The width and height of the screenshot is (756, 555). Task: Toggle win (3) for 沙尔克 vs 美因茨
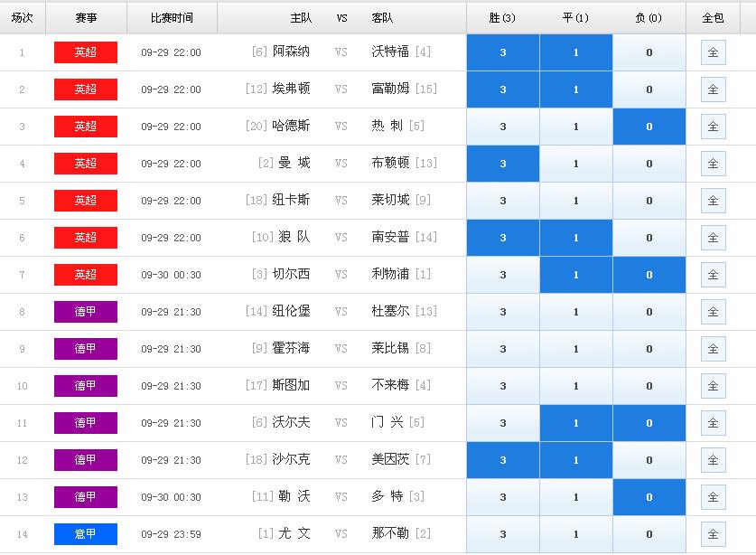click(x=503, y=460)
